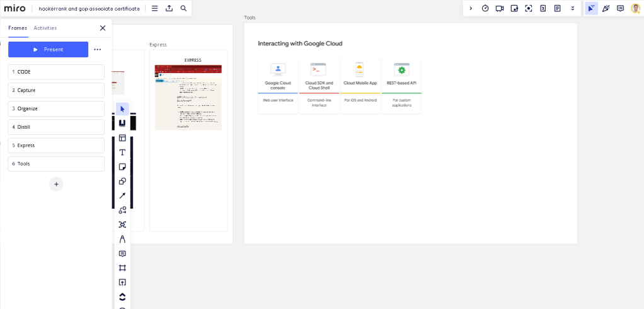Switch to the Frames tab
644x309 pixels.
click(x=18, y=28)
